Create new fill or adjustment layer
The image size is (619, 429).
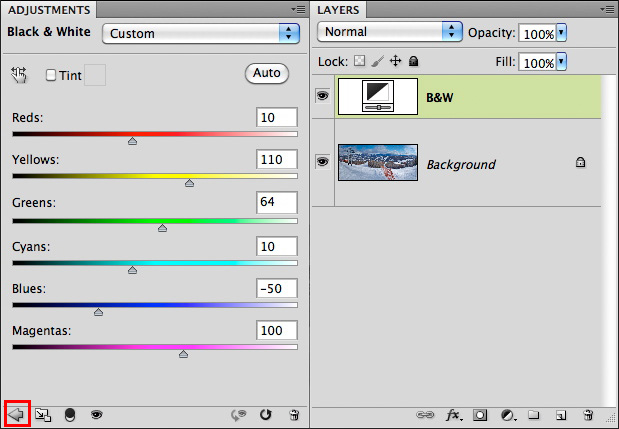click(x=508, y=414)
